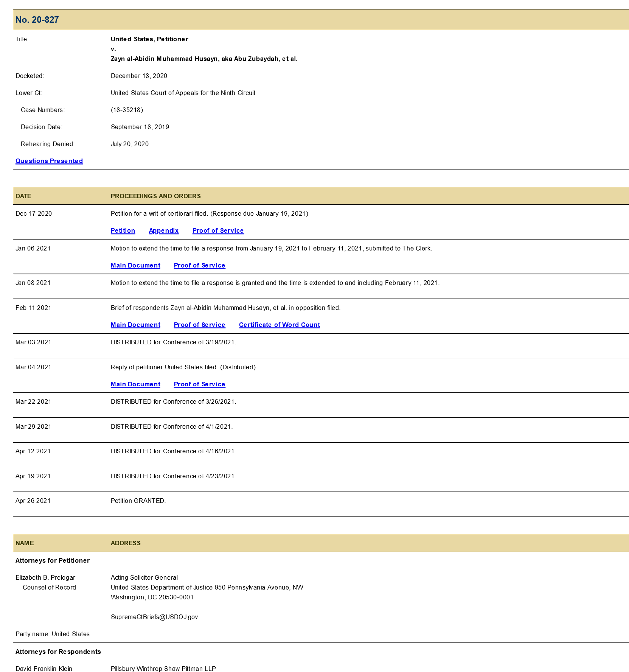Click entry for Conference of 4/16/2021
The height and width of the screenshot is (672, 629).
[x=173, y=451]
